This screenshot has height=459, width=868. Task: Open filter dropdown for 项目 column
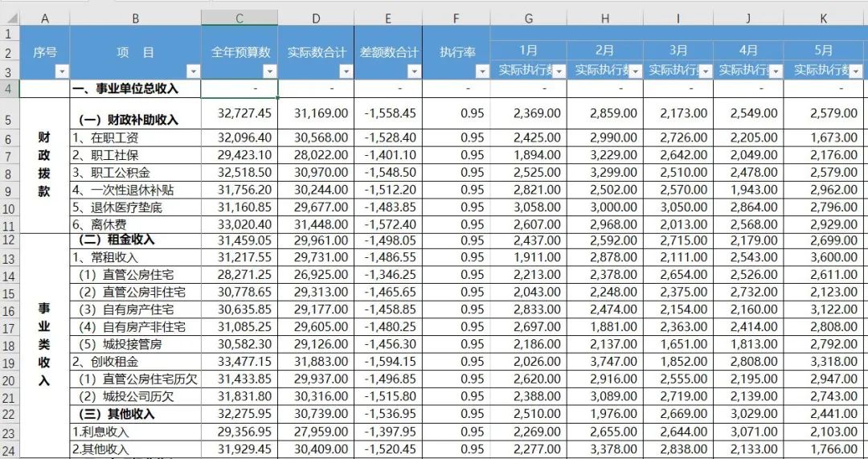(x=193, y=72)
